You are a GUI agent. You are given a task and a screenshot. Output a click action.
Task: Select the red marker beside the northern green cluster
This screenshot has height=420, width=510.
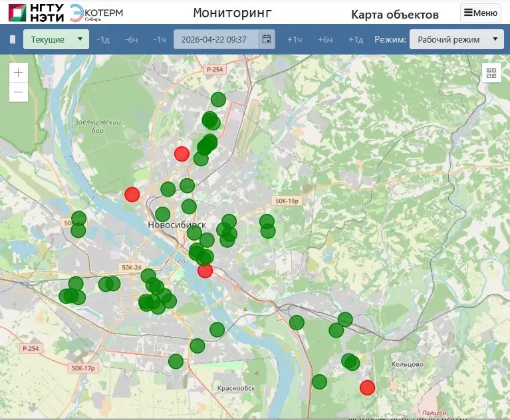coord(182,154)
